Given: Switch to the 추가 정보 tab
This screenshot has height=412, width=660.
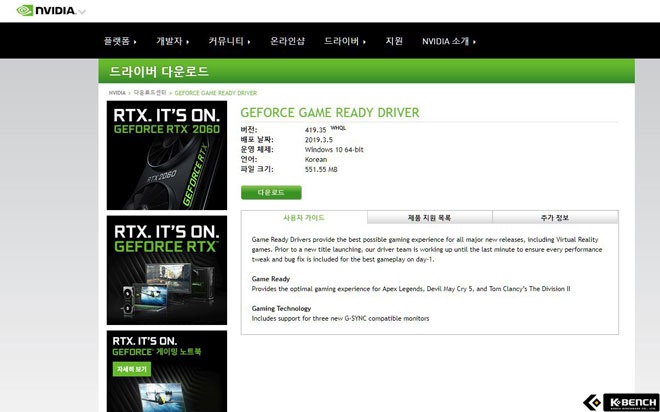Looking at the screenshot, I should pos(555,218).
